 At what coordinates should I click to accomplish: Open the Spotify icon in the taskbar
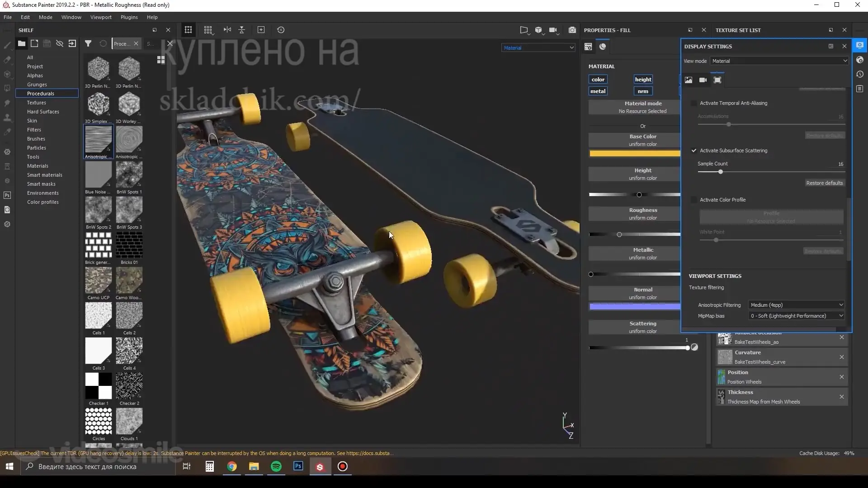[276, 466]
